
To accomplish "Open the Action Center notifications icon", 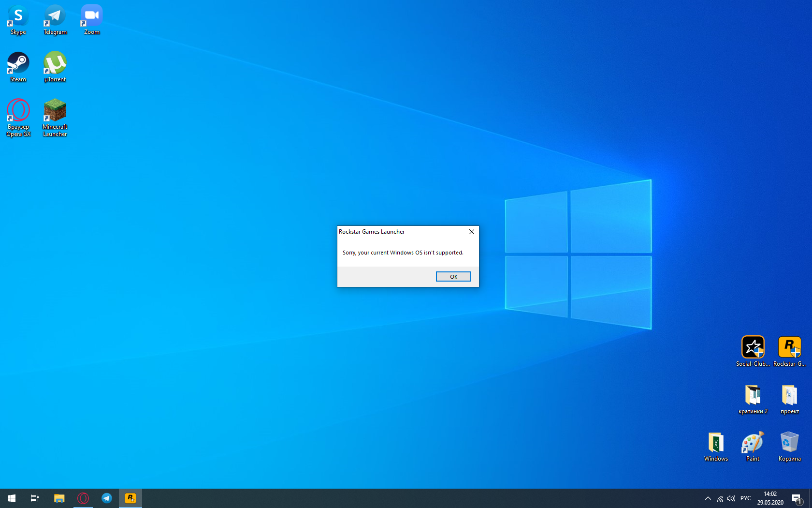I will pyautogui.click(x=797, y=498).
